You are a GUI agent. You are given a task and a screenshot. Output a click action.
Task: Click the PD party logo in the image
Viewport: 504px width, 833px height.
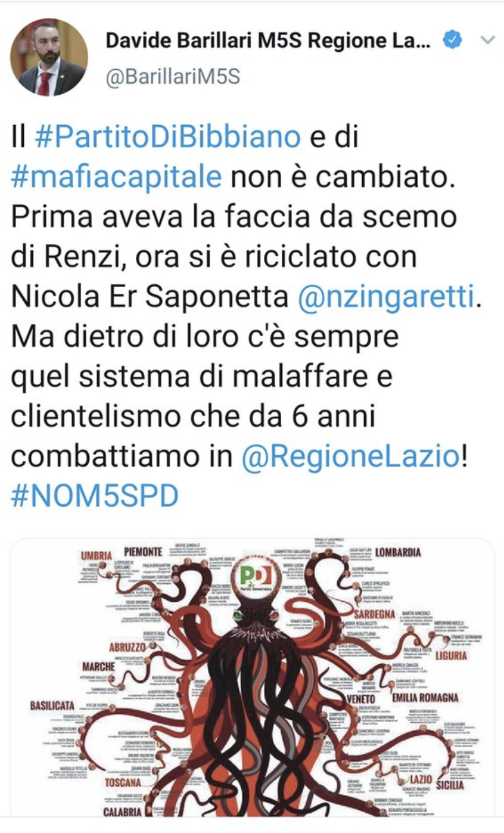[256, 577]
